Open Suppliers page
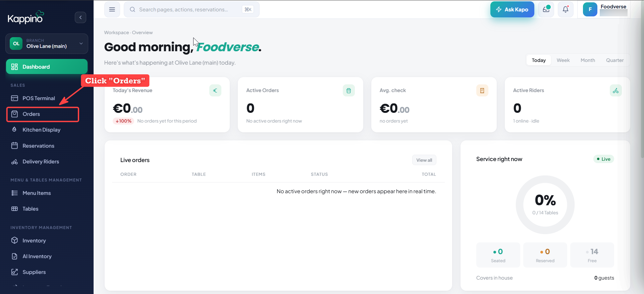The width and height of the screenshot is (644, 294). (47, 272)
